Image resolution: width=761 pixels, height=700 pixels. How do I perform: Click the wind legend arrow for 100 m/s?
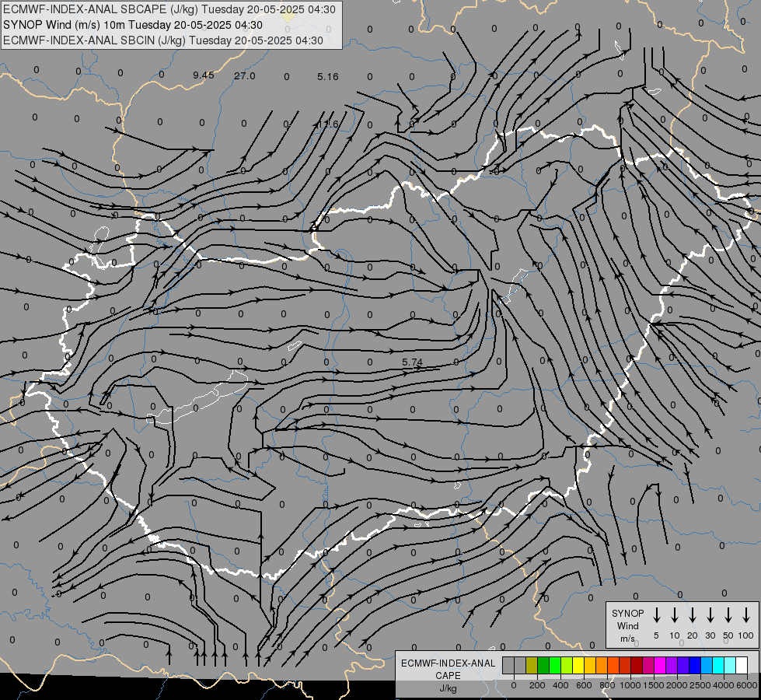coord(746,614)
